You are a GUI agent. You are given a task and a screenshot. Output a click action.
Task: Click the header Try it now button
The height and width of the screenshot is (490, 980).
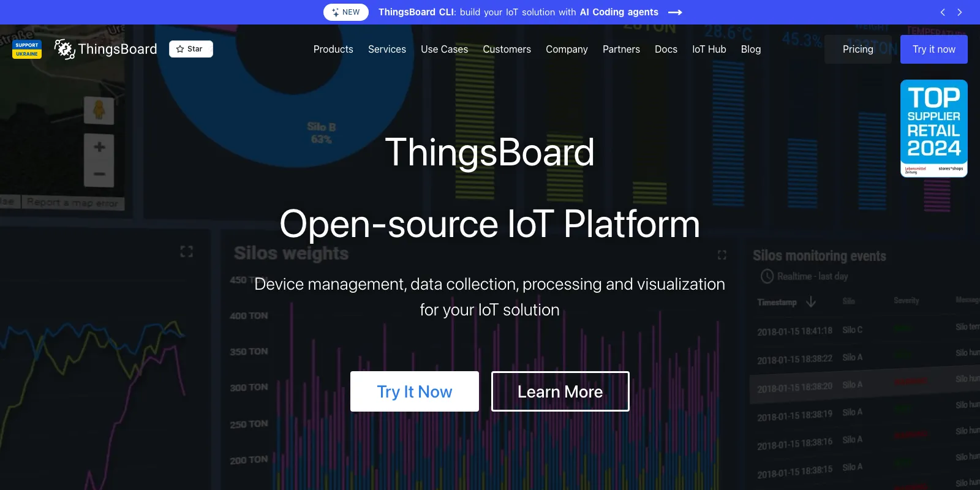[x=934, y=49]
